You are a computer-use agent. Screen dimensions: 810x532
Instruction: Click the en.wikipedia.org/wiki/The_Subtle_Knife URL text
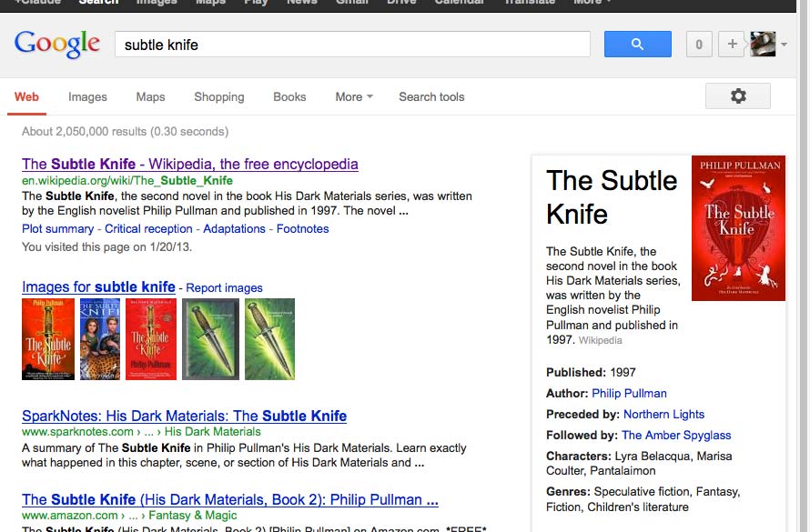(127, 181)
